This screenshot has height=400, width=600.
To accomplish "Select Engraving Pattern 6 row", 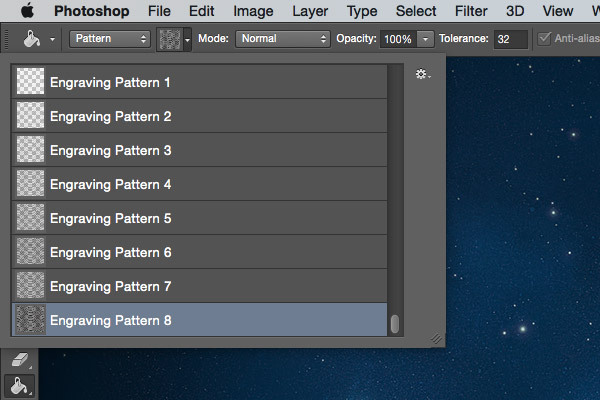I will [x=199, y=252].
